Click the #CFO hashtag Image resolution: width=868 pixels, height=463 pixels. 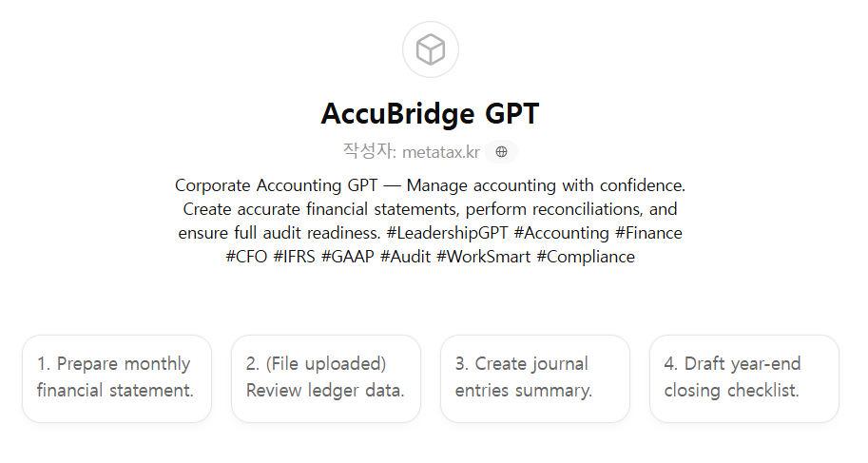246,257
